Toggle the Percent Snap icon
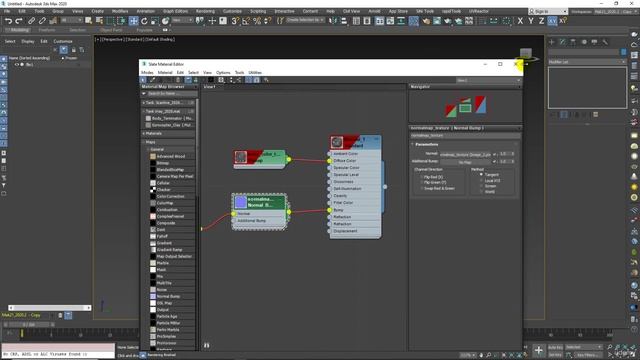Viewport: 640px width, 360px height. 257,20
